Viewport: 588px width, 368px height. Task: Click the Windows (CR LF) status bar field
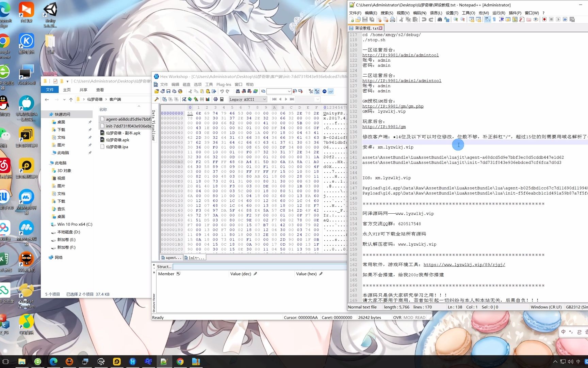[546, 307]
